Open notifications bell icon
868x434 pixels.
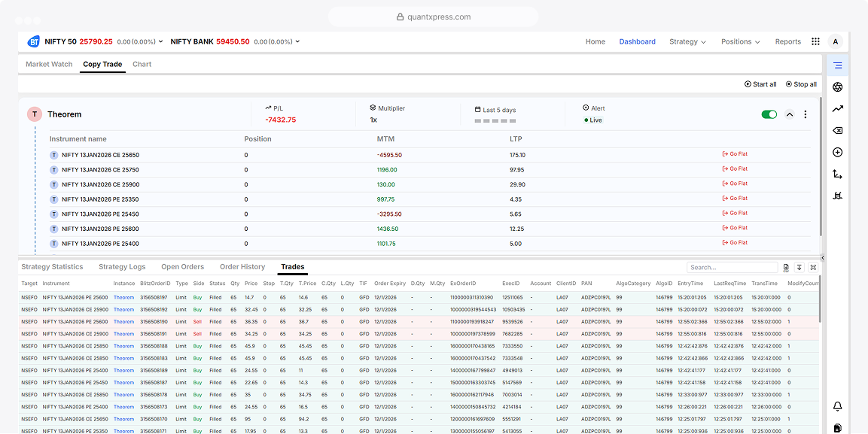(x=838, y=406)
